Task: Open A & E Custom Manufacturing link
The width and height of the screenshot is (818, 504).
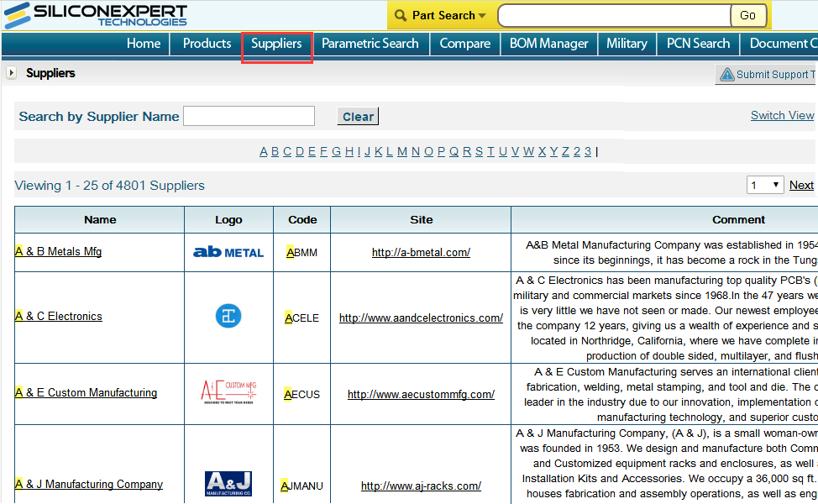Action: coord(86,392)
